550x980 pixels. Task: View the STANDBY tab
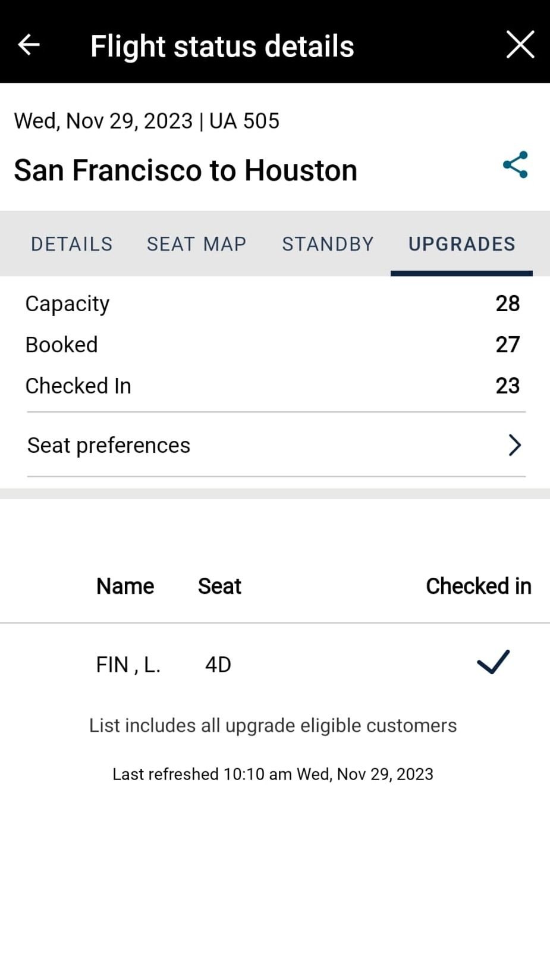pos(328,244)
